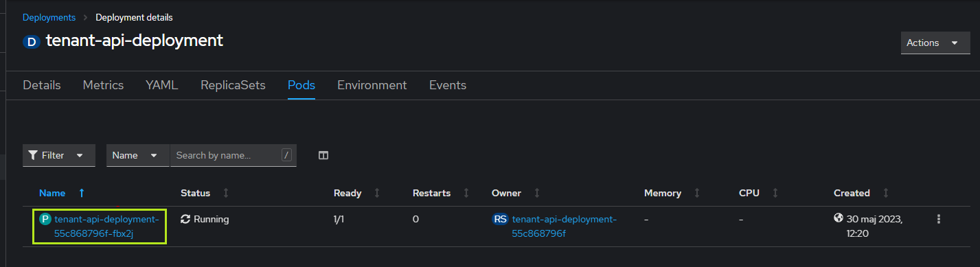Sort by Ready column arrows

(x=376, y=193)
